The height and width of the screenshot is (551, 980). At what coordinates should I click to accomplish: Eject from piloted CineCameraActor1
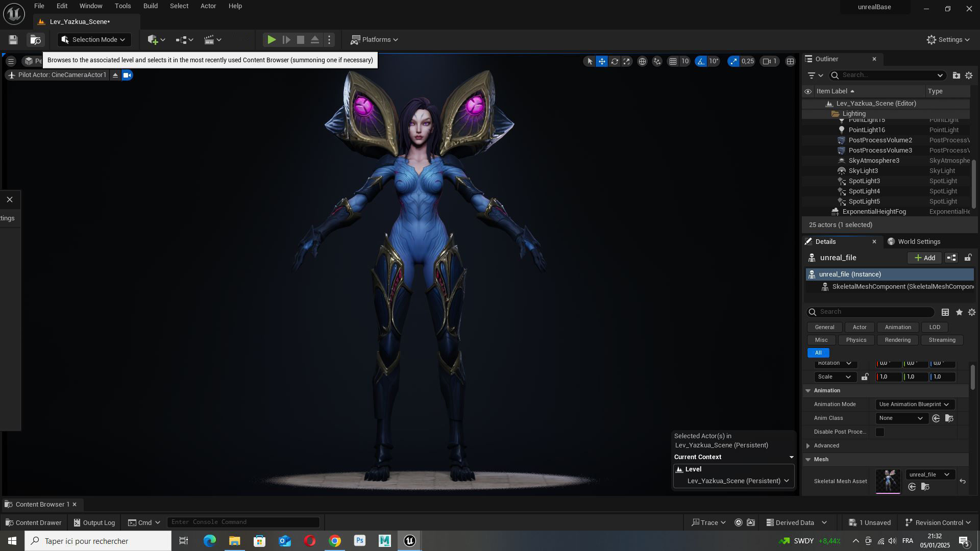[115, 75]
